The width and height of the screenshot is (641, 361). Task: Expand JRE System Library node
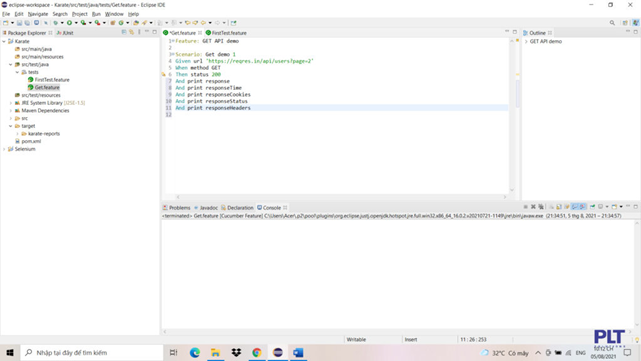tap(11, 103)
